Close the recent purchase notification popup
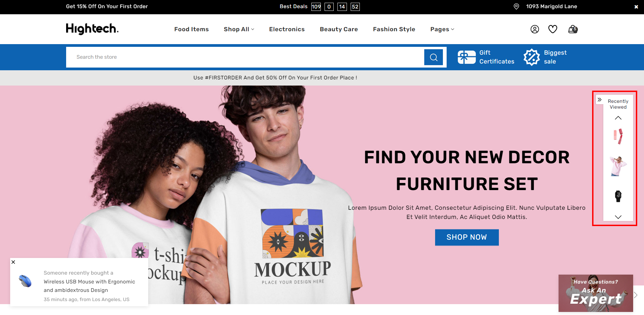The width and height of the screenshot is (644, 315). (x=13, y=262)
